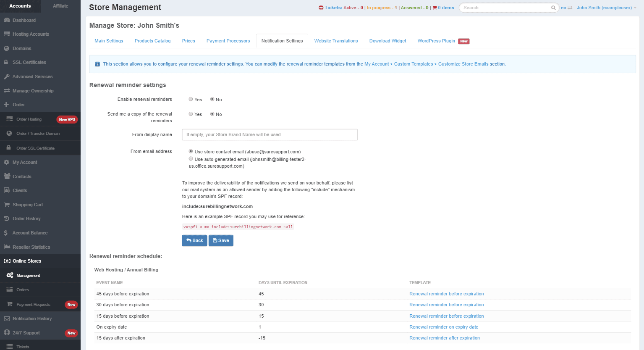Open the John Smith user dropdown
Image resolution: width=644 pixels, height=350 pixels.
606,8
